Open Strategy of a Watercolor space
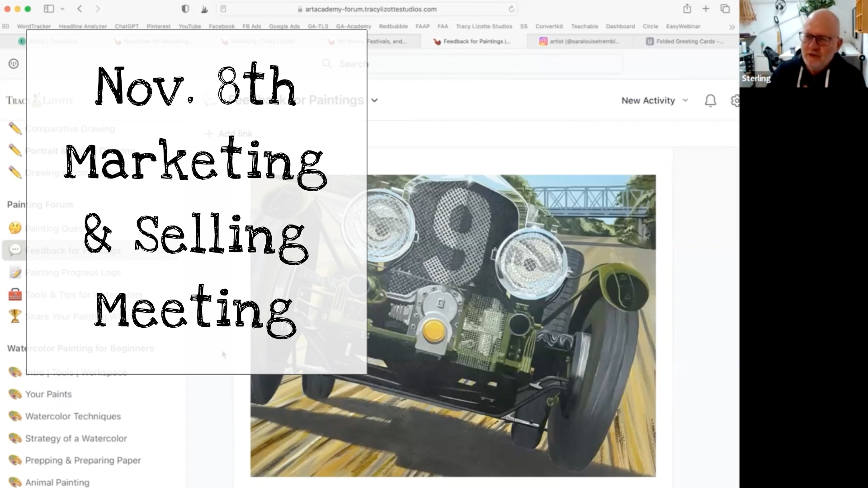The height and width of the screenshot is (488, 868). tap(76, 438)
